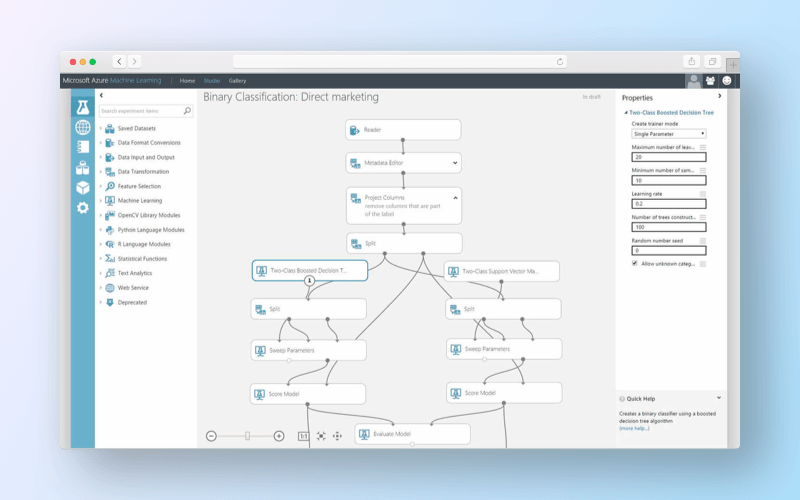Click the Learning rate input field

pos(669,204)
